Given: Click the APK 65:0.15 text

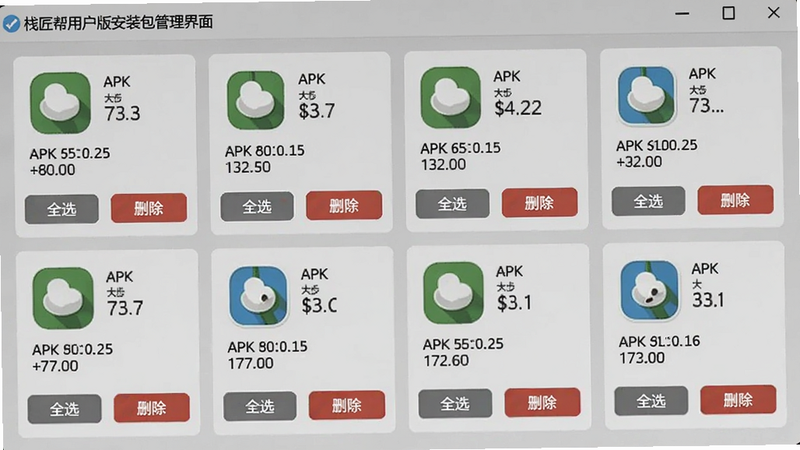Looking at the screenshot, I should click(x=460, y=148).
